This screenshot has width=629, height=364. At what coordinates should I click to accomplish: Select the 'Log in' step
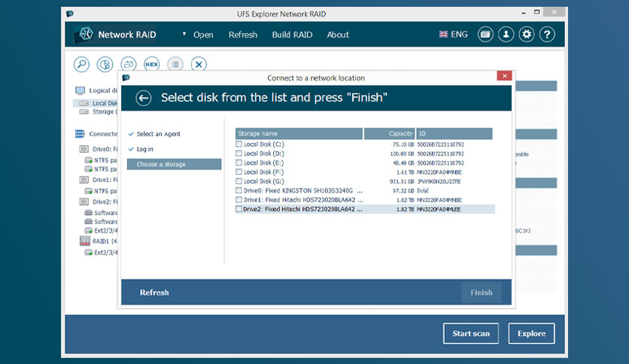click(x=144, y=149)
